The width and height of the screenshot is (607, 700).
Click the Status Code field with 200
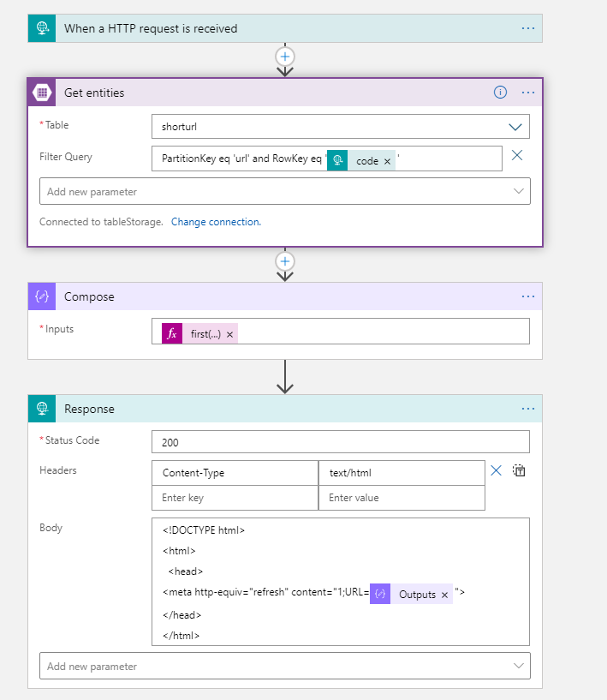[341, 442]
